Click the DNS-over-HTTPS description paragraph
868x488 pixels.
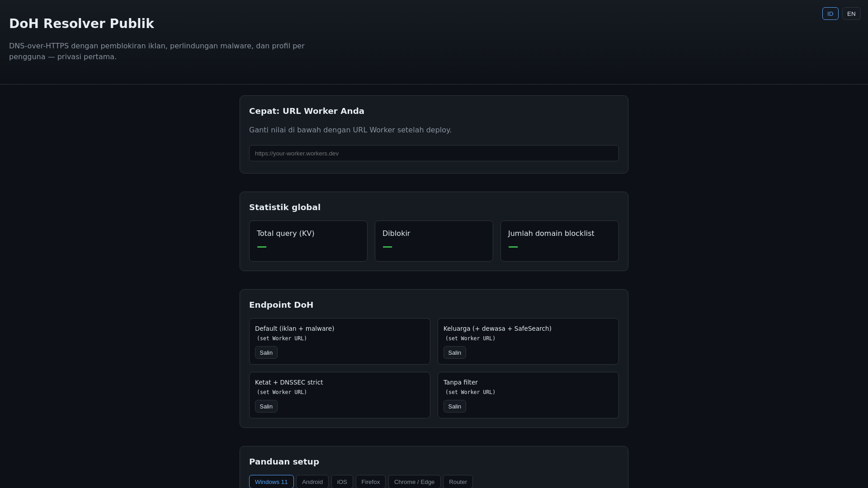coord(157,52)
